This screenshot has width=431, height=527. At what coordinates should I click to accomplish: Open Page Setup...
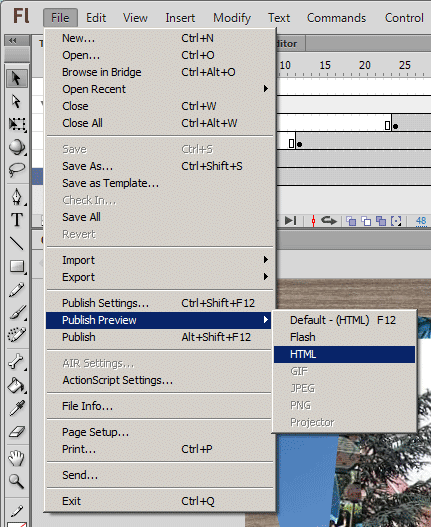[159, 432]
